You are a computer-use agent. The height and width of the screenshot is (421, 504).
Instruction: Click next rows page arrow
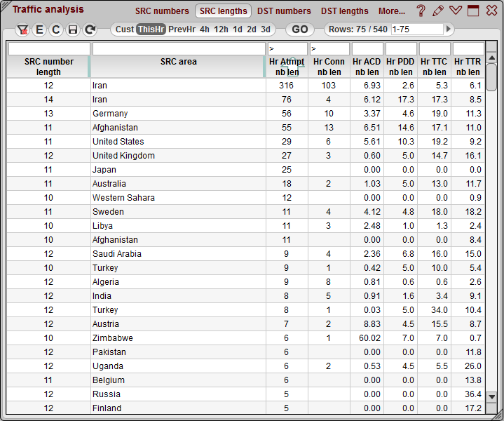[449, 29]
